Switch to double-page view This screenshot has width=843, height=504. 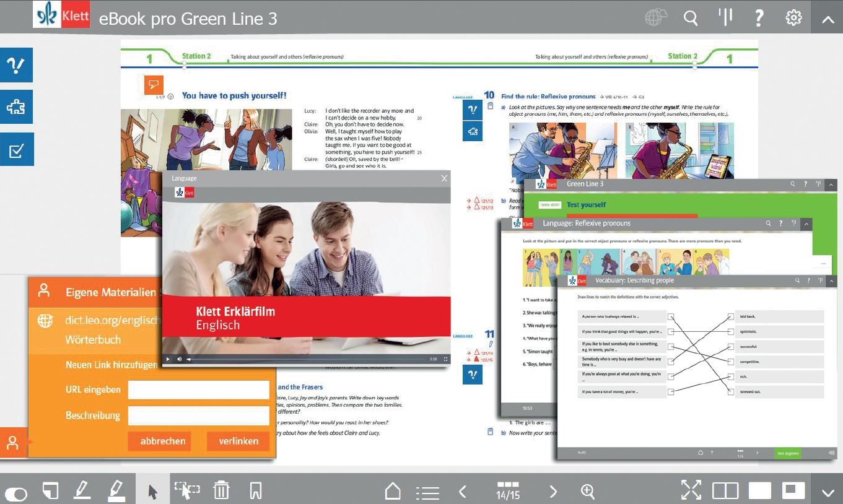coord(725,490)
